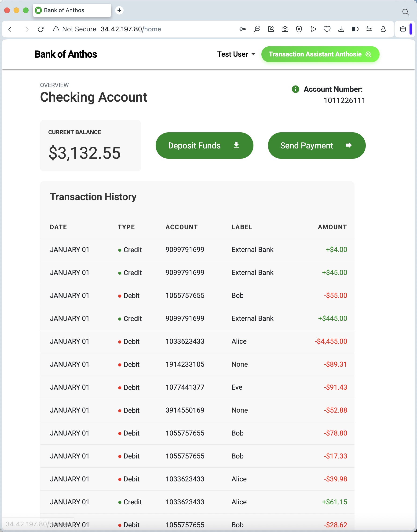Click the Bank of Anthos logo link
This screenshot has height=532, width=417.
pyautogui.click(x=66, y=54)
